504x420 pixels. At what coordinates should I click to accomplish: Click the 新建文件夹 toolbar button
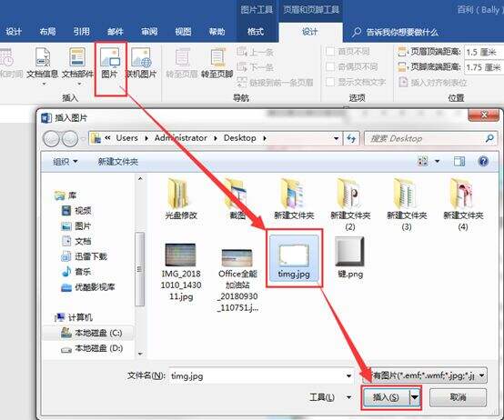pos(118,162)
